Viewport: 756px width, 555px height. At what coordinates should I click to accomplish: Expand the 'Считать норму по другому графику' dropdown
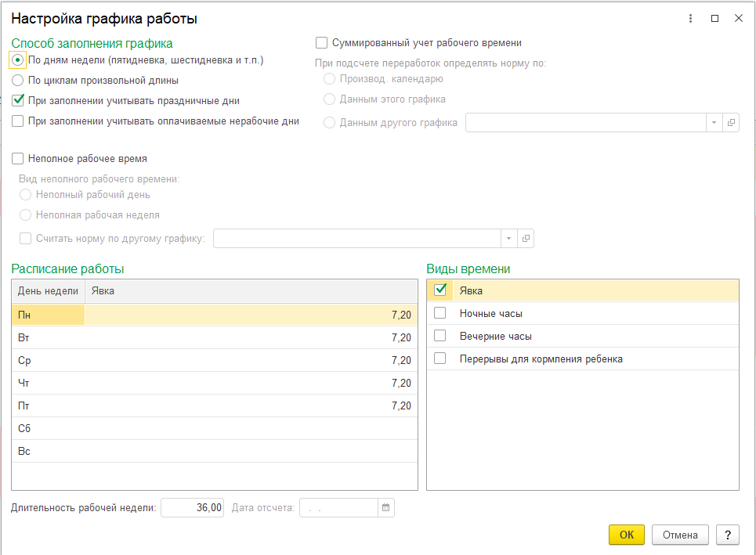(508, 239)
